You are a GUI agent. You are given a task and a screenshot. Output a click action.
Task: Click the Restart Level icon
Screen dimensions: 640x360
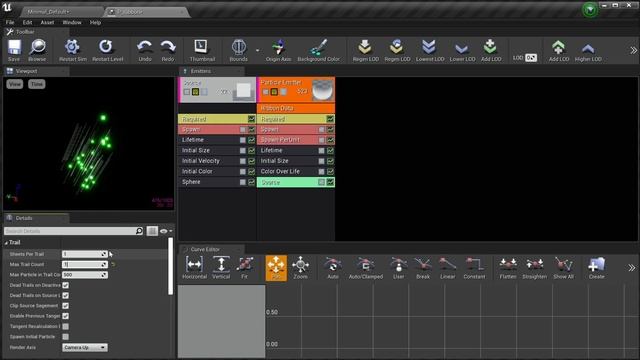tap(107, 50)
